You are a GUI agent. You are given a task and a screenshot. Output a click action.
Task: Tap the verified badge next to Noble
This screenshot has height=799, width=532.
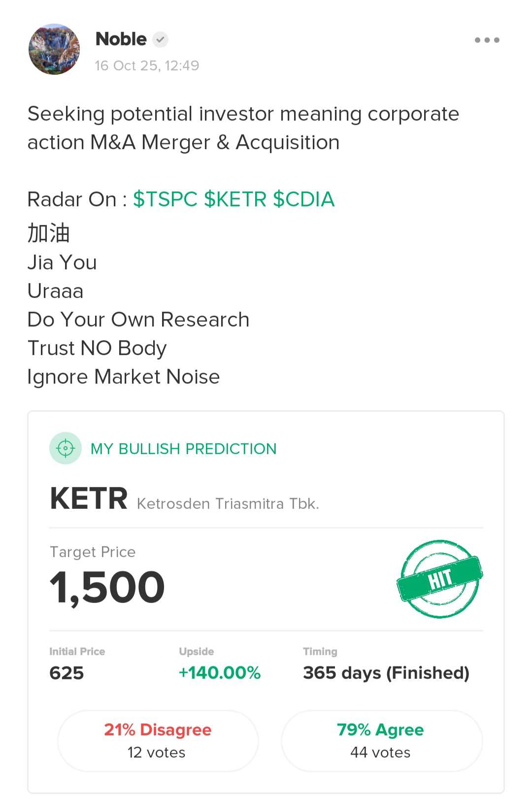pos(160,39)
